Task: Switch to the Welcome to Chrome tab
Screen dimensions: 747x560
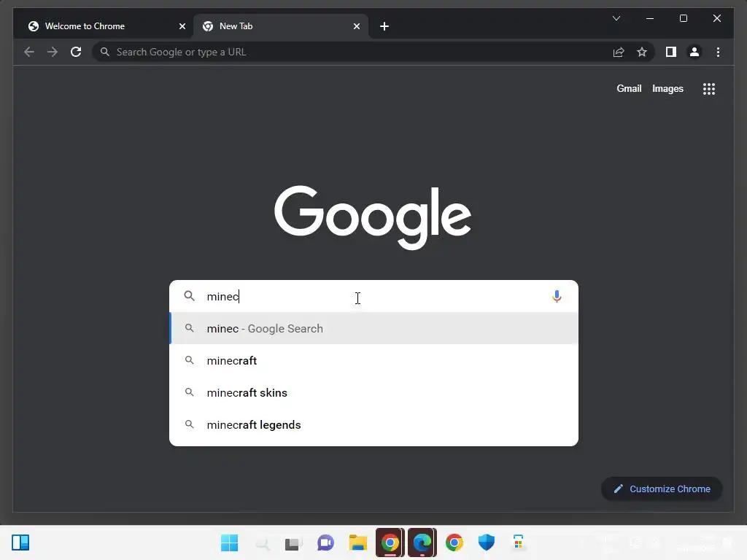Action: [x=104, y=27]
